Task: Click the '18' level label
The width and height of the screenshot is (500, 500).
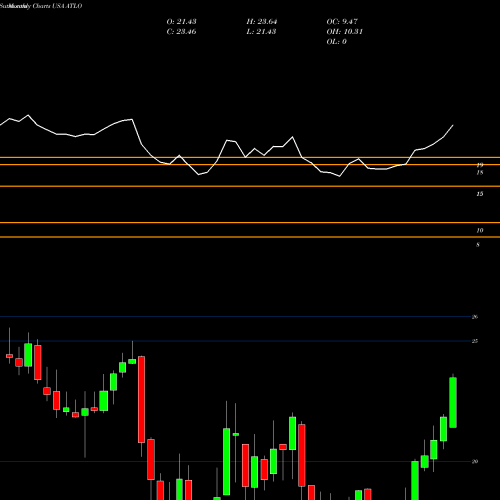Action: (480, 173)
